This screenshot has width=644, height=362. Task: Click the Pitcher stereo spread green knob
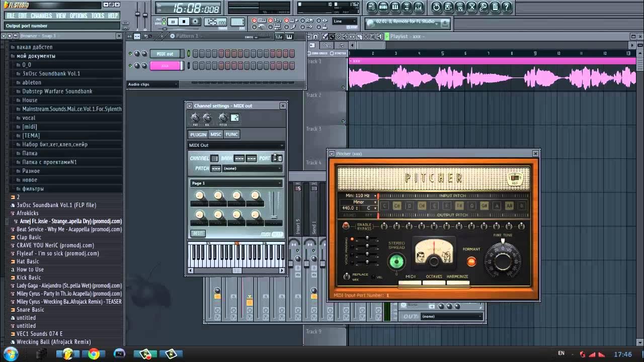[396, 261]
